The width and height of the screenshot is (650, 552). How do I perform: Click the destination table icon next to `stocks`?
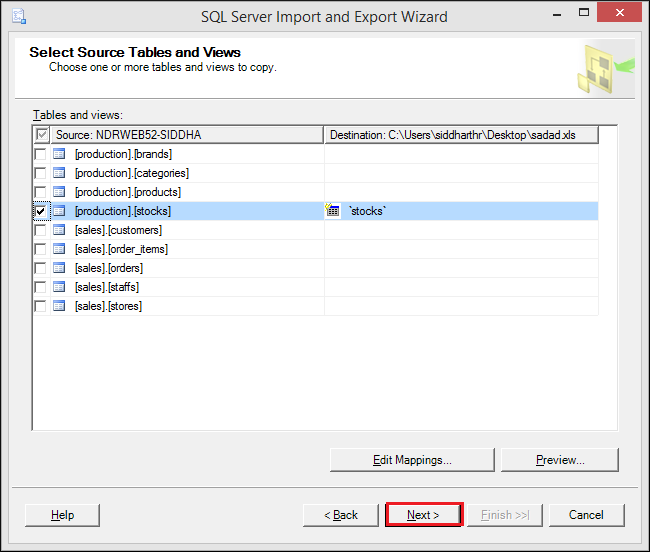click(332, 210)
